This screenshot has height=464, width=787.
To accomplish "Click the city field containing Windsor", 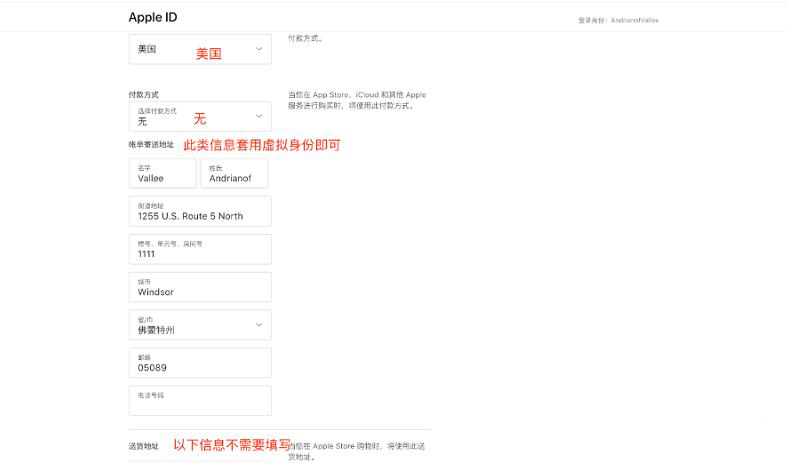I will click(x=200, y=287).
